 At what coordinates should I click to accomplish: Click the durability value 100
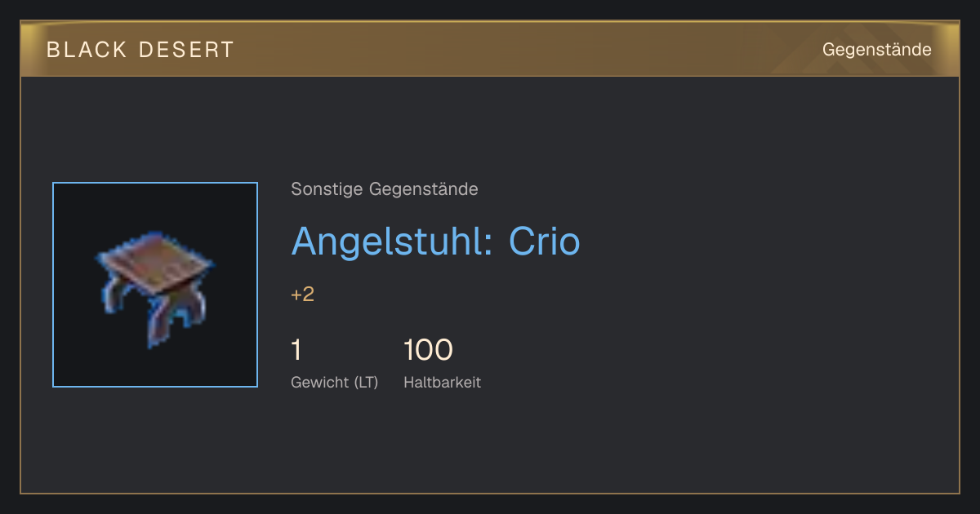[428, 350]
